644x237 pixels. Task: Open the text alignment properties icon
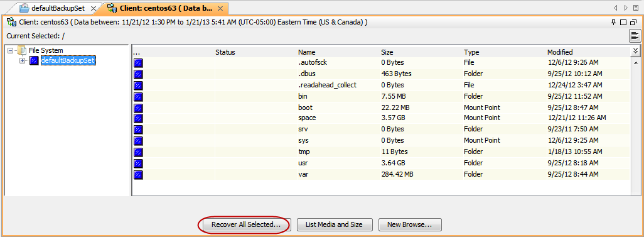635,36
